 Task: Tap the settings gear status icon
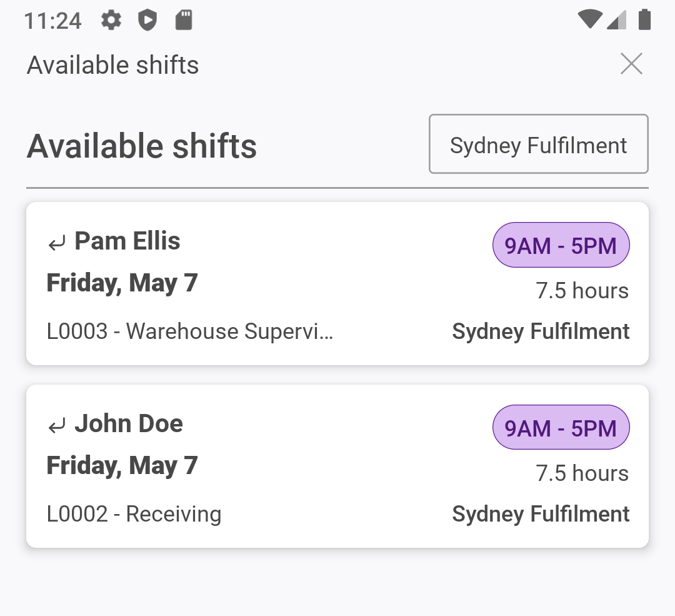111,21
